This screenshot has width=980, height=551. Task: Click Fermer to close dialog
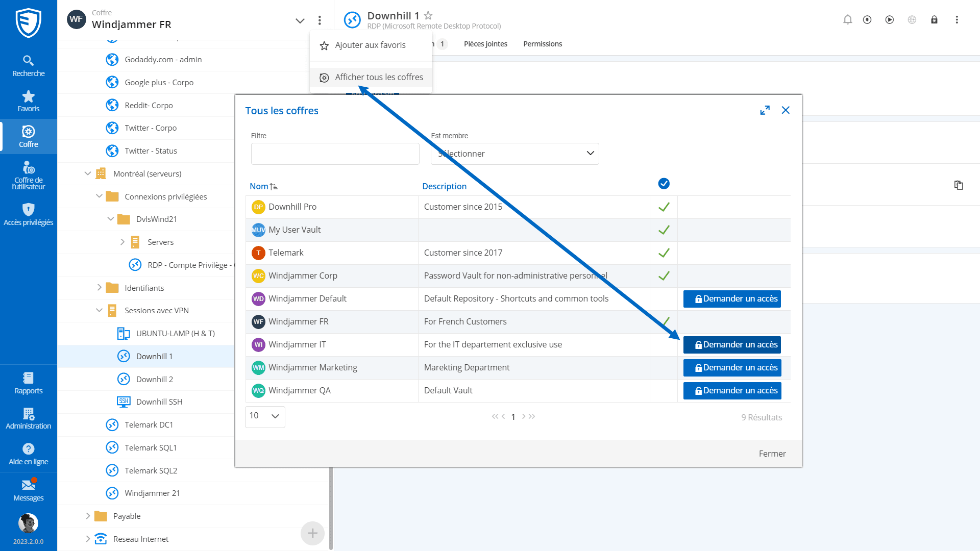(772, 454)
